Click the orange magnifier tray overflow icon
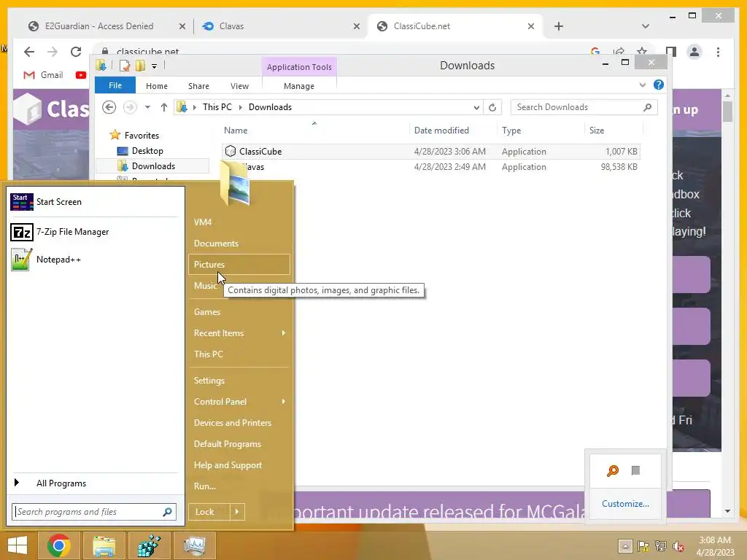Viewport: 747px width, 560px height. tap(613, 471)
